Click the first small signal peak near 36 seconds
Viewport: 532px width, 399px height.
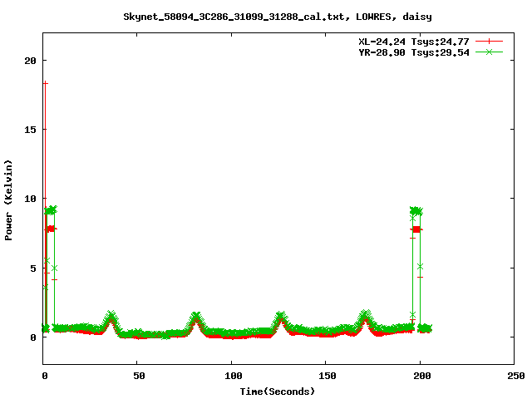tap(111, 316)
